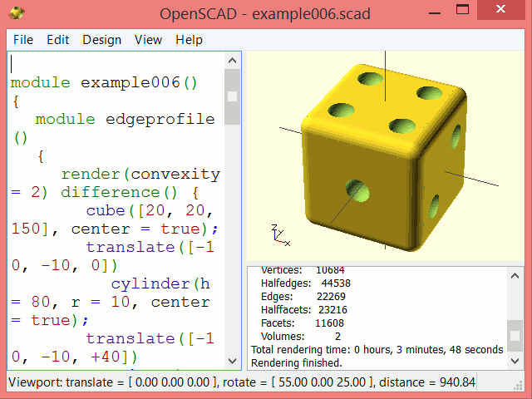Open the View menu
This screenshot has height=399, width=532.
click(148, 40)
